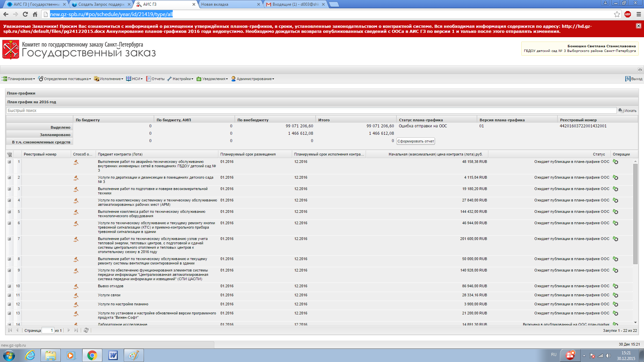This screenshot has width=644, height=362.
Task: Refresh the procurement table using the reload icon
Action: [x=86, y=330]
